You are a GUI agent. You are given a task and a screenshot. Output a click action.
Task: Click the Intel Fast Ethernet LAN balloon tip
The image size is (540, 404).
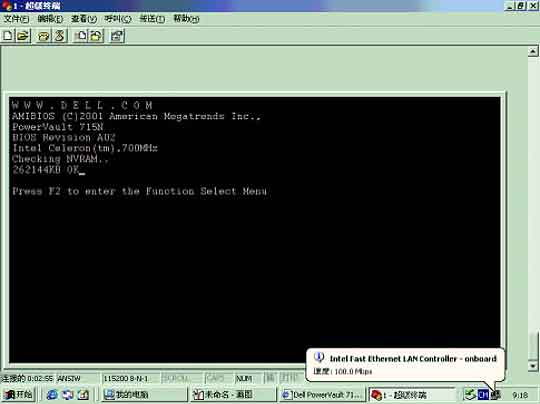pos(405,365)
